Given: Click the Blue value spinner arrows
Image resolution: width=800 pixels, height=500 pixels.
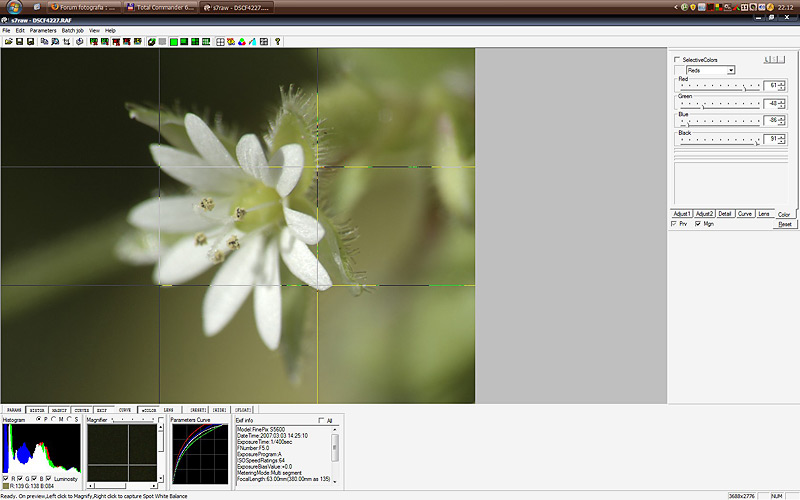Looking at the screenshot, I should [782, 121].
